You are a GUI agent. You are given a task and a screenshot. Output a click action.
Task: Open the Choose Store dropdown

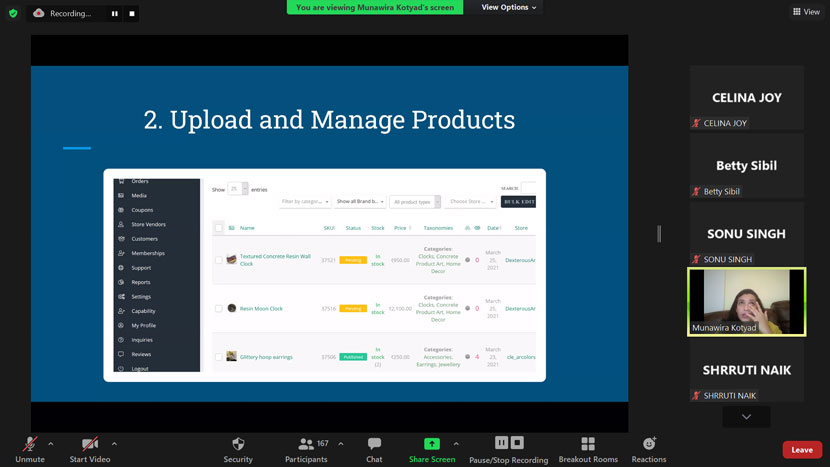click(471, 202)
